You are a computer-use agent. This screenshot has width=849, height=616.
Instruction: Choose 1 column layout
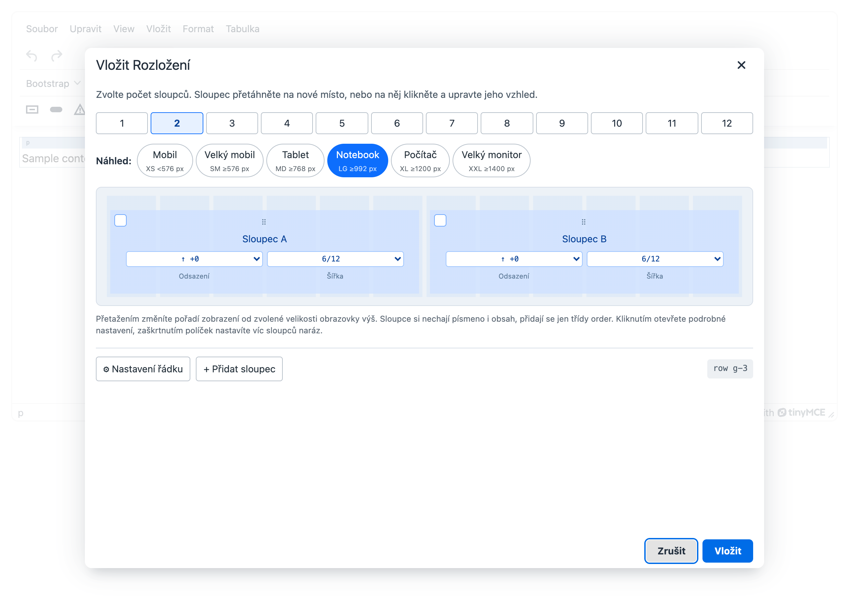tap(122, 123)
